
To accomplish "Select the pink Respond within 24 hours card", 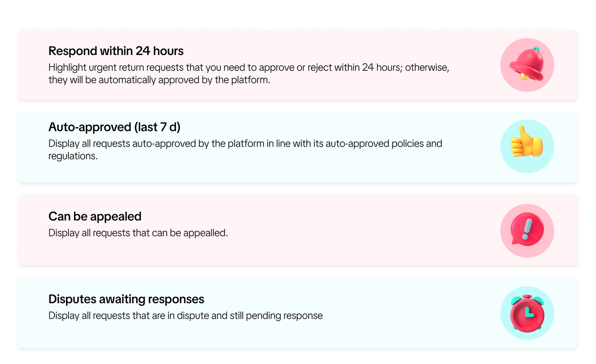I will click(298, 65).
